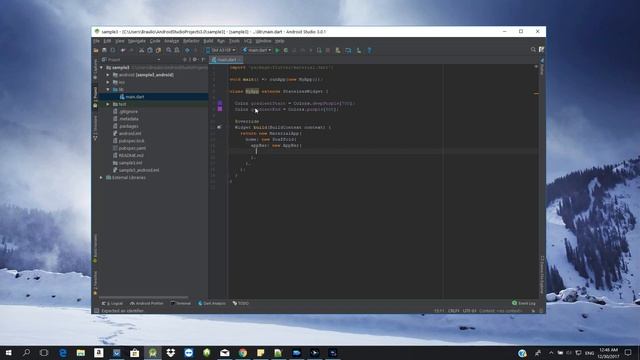Click the Debug bug icon
Image resolution: width=640 pixels, height=360 pixels.
286,50
